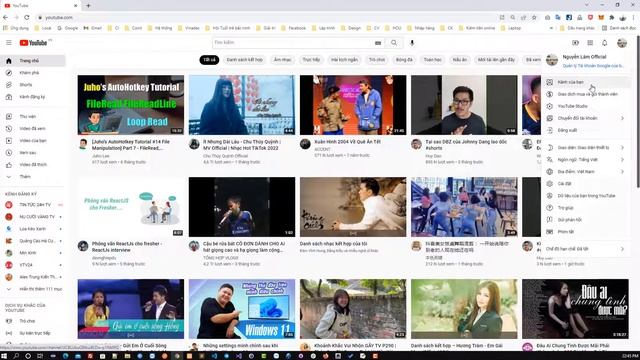
Task: Open YouTube Studio from account menu
Action: (586, 106)
